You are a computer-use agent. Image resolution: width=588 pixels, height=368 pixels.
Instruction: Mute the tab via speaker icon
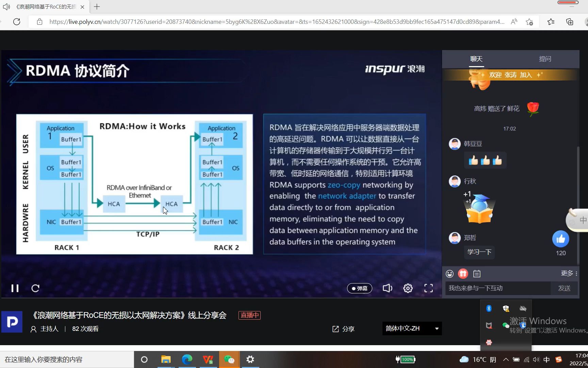point(6,6)
